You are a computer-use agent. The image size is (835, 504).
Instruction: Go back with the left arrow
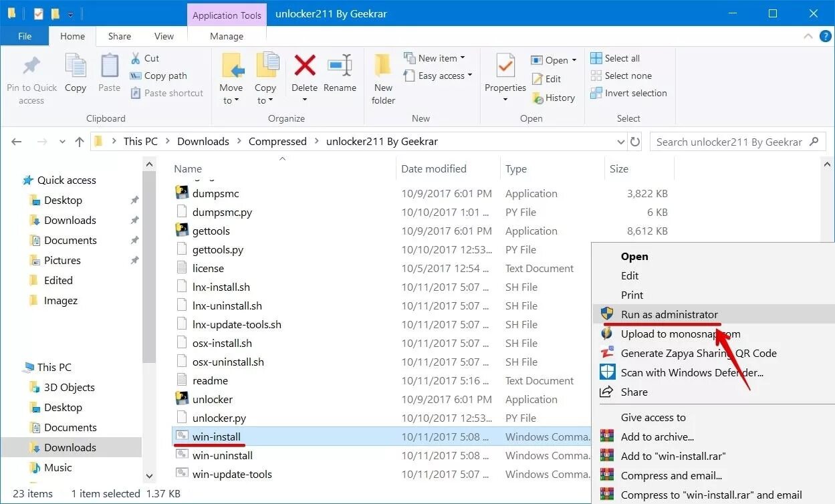pyautogui.click(x=17, y=142)
